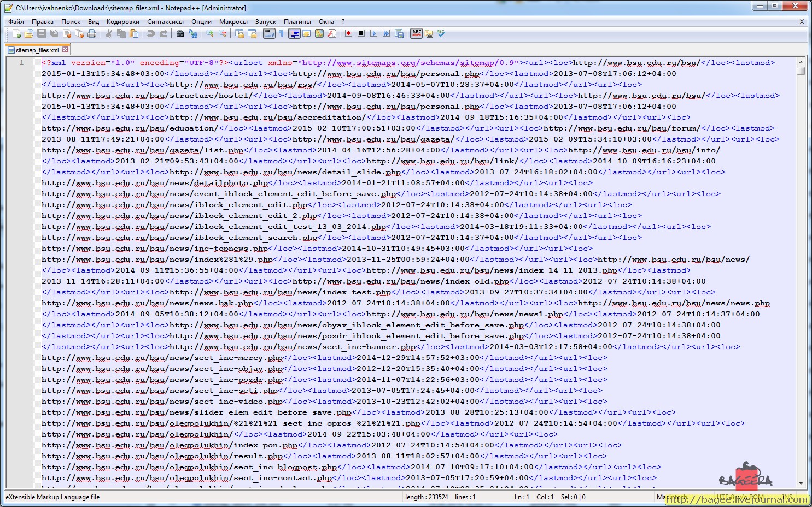Open Replace dialog via toolbar icon
This screenshot has height=507, width=812.
click(192, 33)
